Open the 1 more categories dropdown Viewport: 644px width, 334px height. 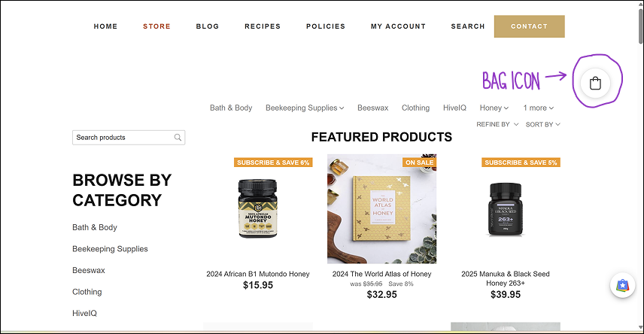(x=539, y=108)
